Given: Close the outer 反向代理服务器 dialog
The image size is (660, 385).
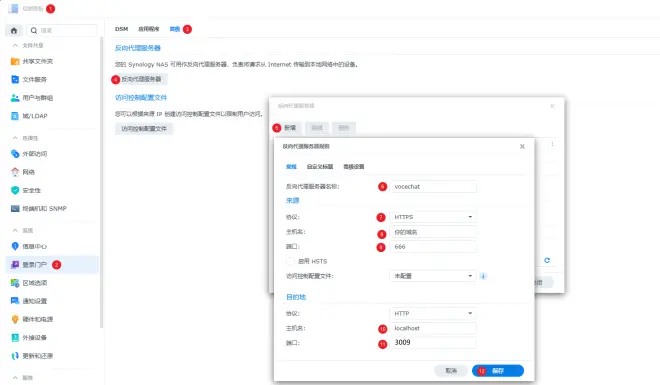Looking at the screenshot, I should tap(552, 106).
